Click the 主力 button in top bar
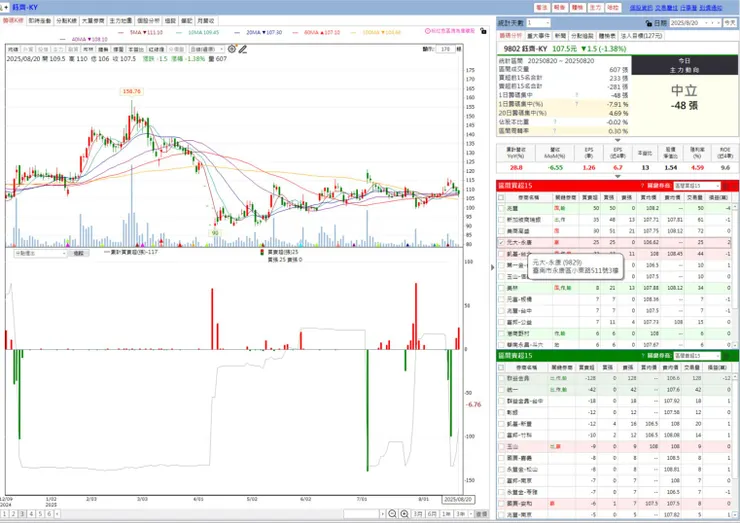Screen dimensions: 740x523 pos(595,8)
